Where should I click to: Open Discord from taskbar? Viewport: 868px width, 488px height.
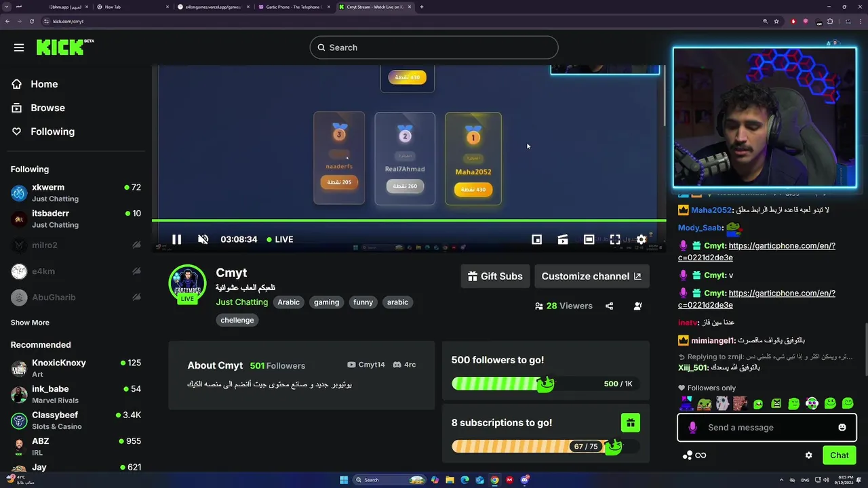click(x=525, y=480)
